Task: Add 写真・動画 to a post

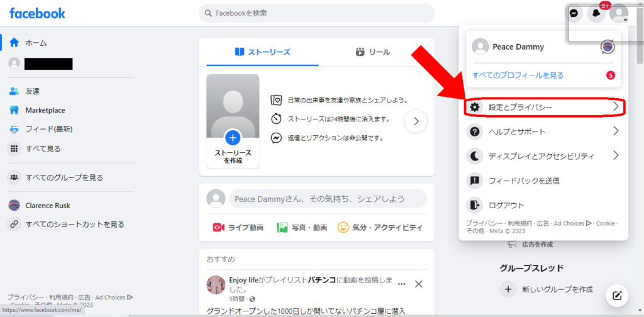Action: point(302,228)
